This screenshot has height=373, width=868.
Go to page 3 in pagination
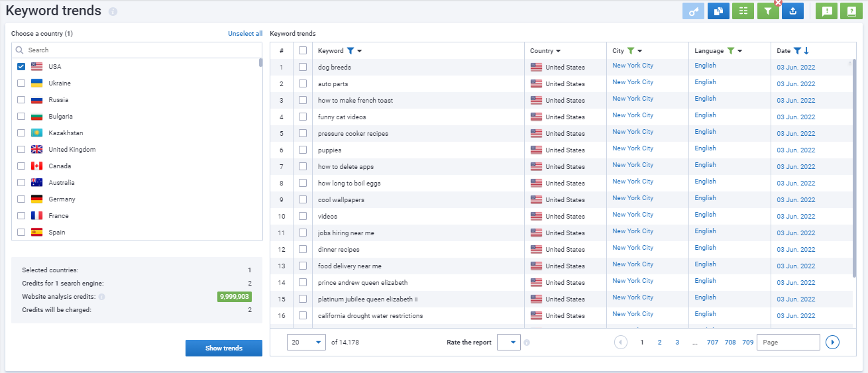677,343
